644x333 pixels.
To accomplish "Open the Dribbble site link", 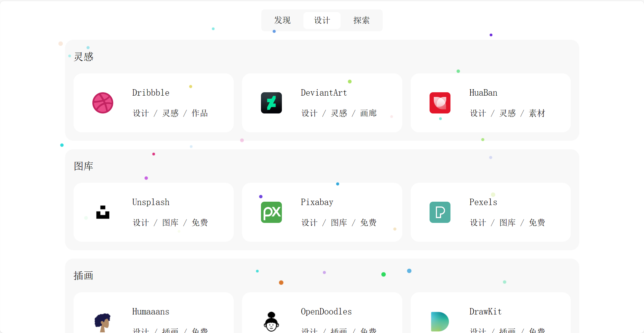I will click(x=151, y=93).
